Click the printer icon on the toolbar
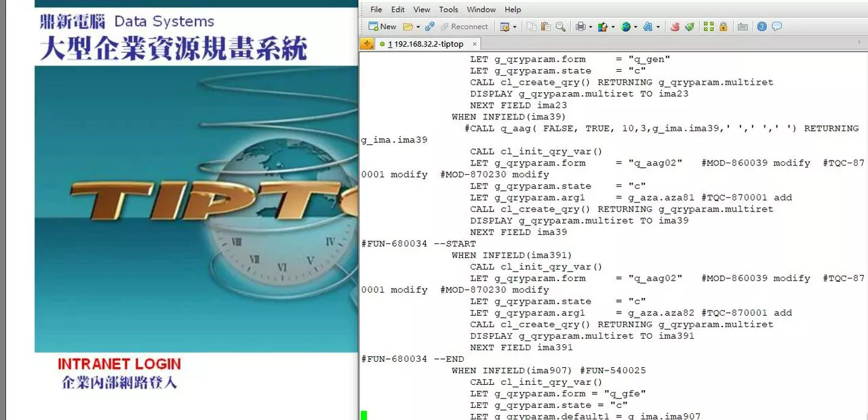 tap(580, 26)
